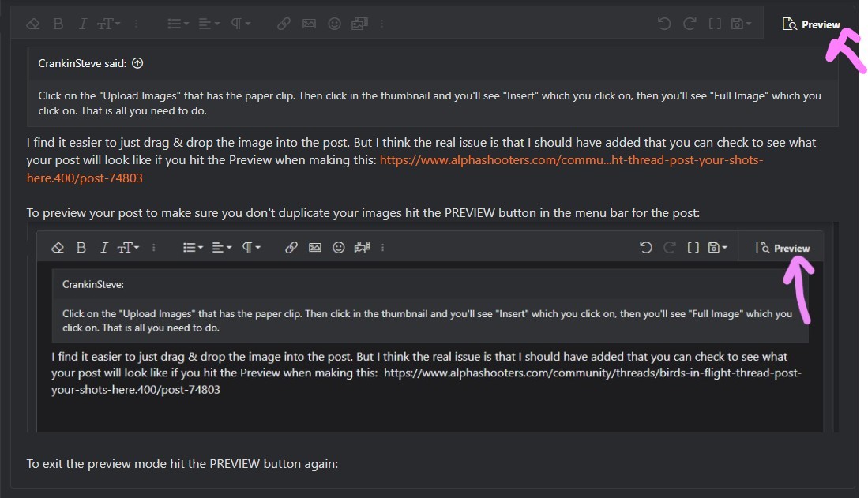Open the Alignment options menu

[208, 24]
